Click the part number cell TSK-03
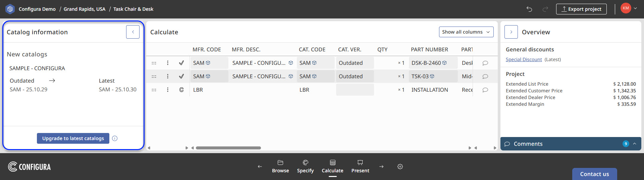644x180 pixels. click(433, 76)
